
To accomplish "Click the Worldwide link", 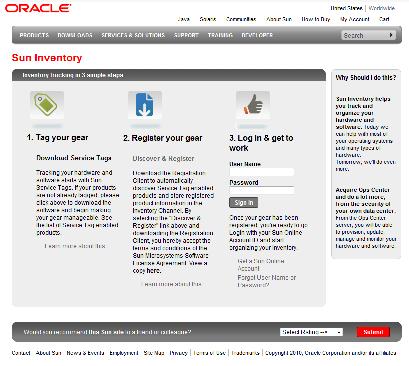I will click(382, 8).
